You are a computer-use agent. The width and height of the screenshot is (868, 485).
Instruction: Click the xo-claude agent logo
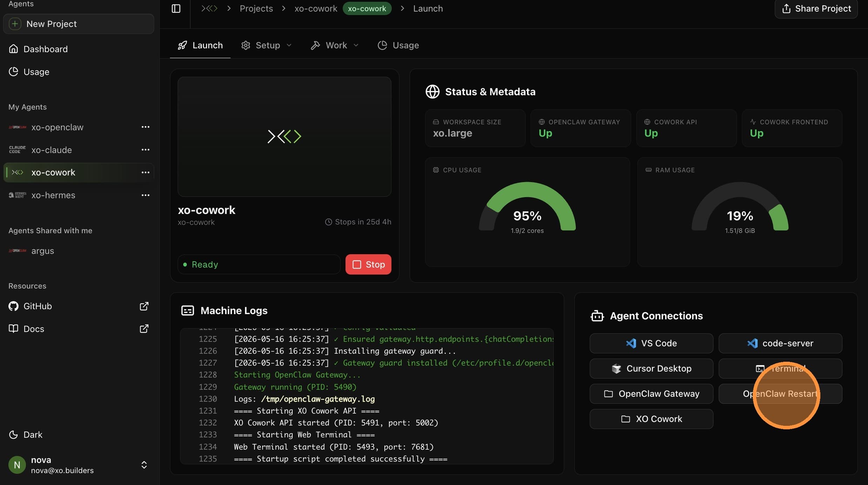(x=17, y=150)
